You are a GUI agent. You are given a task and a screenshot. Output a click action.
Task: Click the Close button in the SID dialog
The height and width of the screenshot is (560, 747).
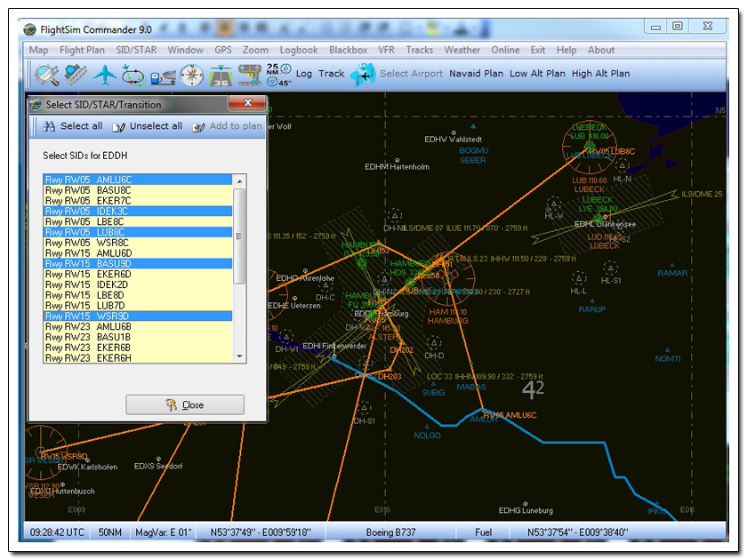tap(185, 404)
